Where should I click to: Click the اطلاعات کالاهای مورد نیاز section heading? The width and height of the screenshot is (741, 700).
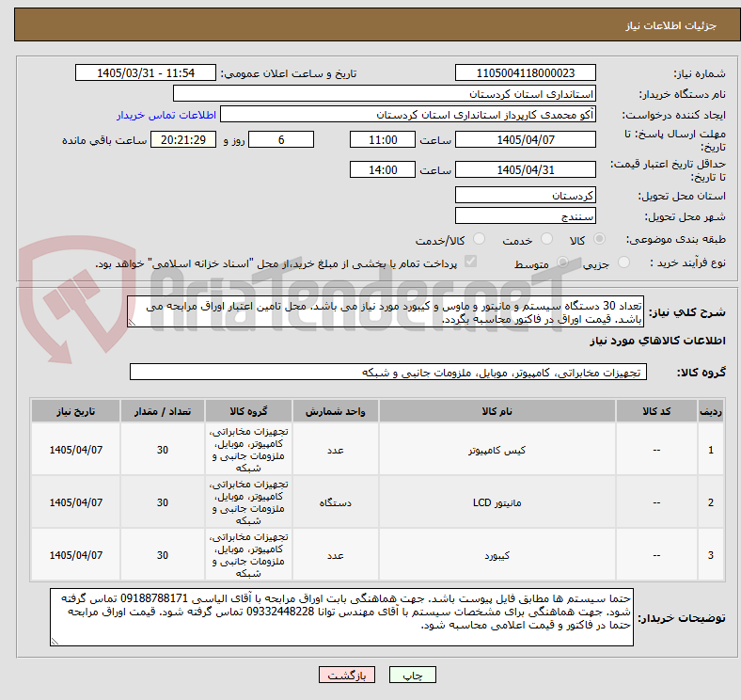(x=657, y=341)
